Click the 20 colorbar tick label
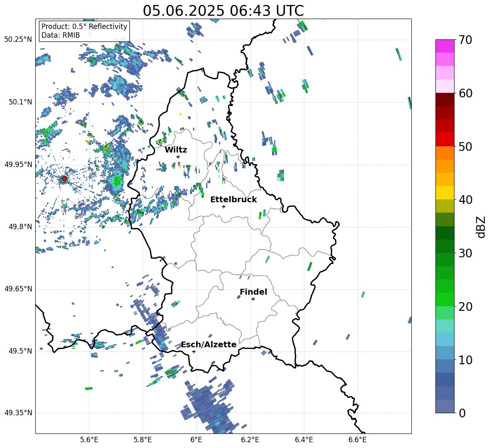The image size is (491, 448). pyautogui.click(x=465, y=306)
